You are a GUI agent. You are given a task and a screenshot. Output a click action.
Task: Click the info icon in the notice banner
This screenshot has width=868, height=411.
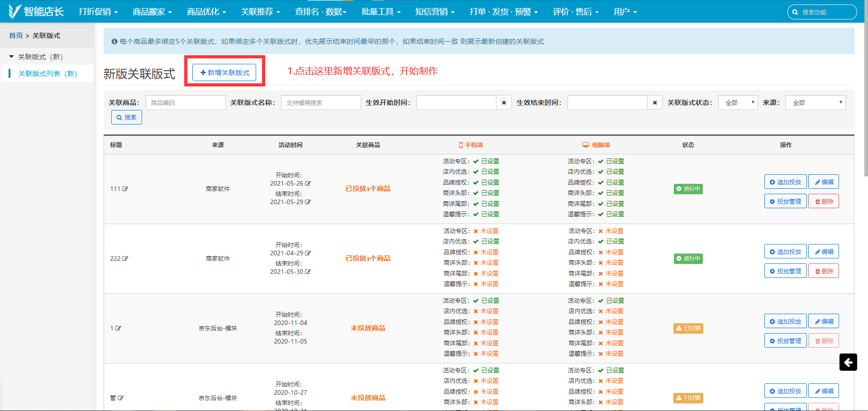coord(114,42)
